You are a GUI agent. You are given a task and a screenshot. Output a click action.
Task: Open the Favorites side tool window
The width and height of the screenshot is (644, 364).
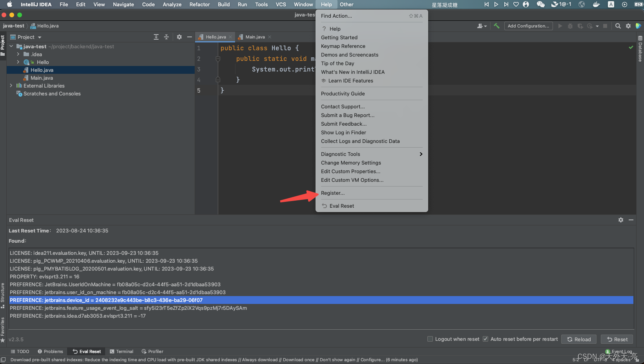coord(3,330)
